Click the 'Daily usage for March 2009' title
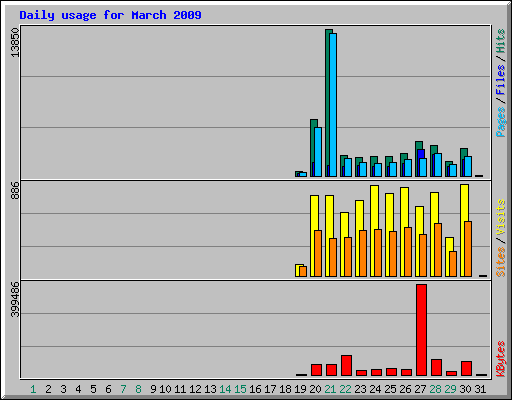This screenshot has width=512, height=400. (110, 15)
